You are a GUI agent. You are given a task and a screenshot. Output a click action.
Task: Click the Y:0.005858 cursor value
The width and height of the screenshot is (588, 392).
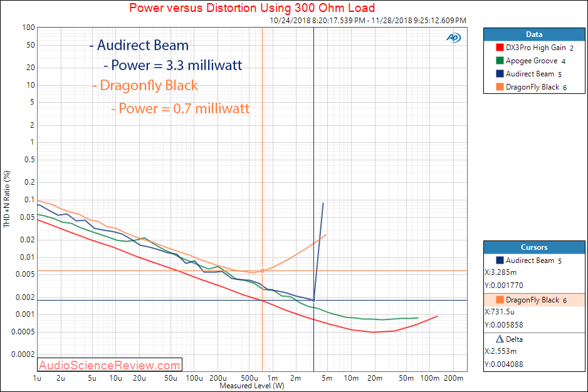click(x=503, y=325)
